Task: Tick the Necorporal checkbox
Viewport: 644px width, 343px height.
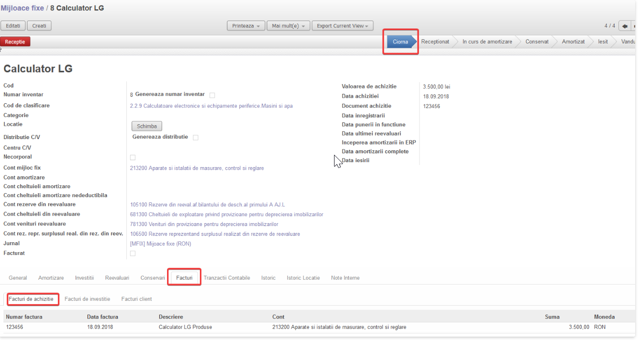Action: pos(133,158)
